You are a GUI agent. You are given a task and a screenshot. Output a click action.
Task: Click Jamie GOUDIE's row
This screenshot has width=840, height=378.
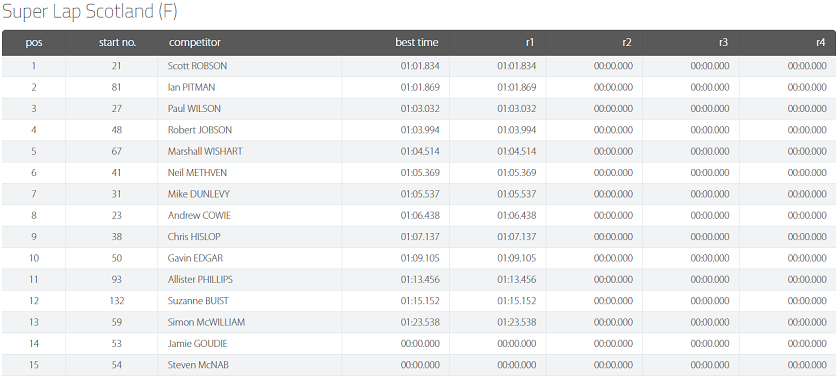419,344
